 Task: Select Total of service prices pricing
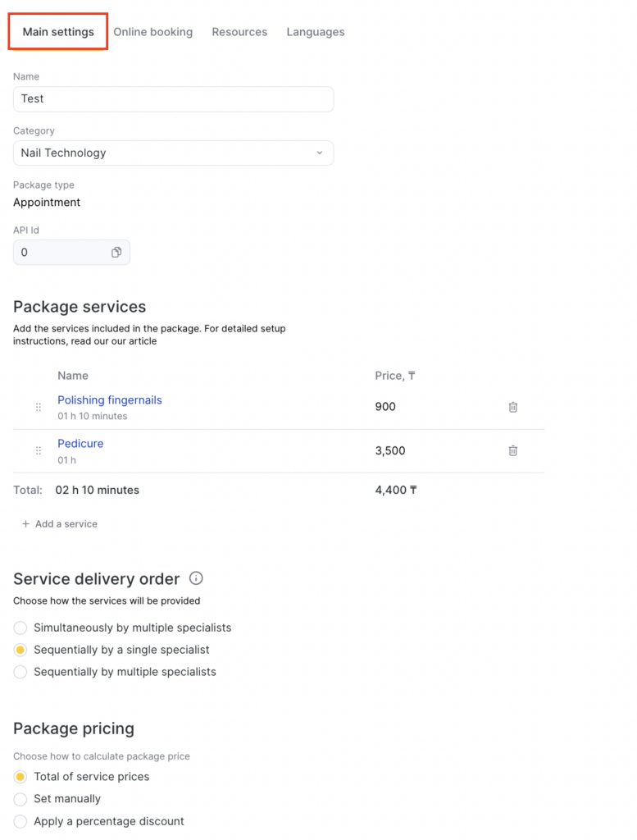[20, 777]
